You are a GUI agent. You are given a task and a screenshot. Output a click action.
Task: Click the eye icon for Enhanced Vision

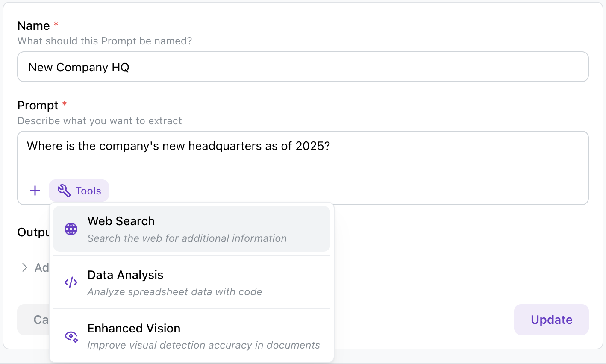point(71,336)
